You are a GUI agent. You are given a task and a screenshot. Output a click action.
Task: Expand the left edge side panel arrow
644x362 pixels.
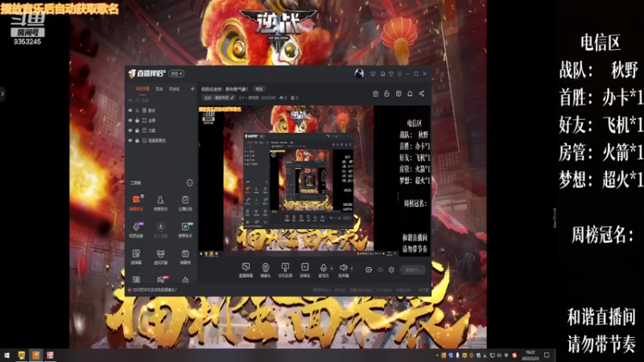[2, 93]
